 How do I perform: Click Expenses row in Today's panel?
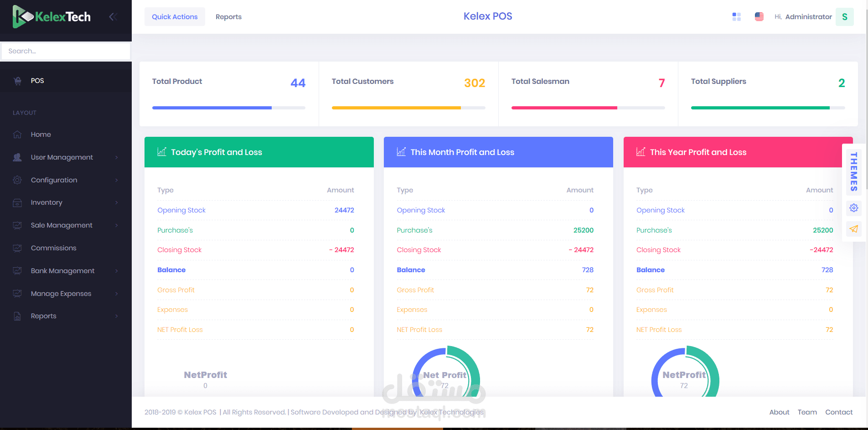pyautogui.click(x=256, y=310)
